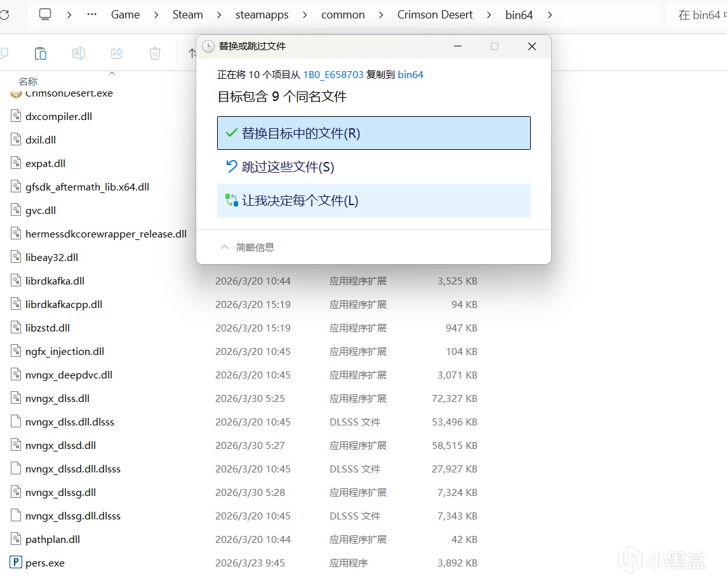The width and height of the screenshot is (727, 588).
Task: Minimize the 替换或跳过文件 dialog
Action: (458, 46)
